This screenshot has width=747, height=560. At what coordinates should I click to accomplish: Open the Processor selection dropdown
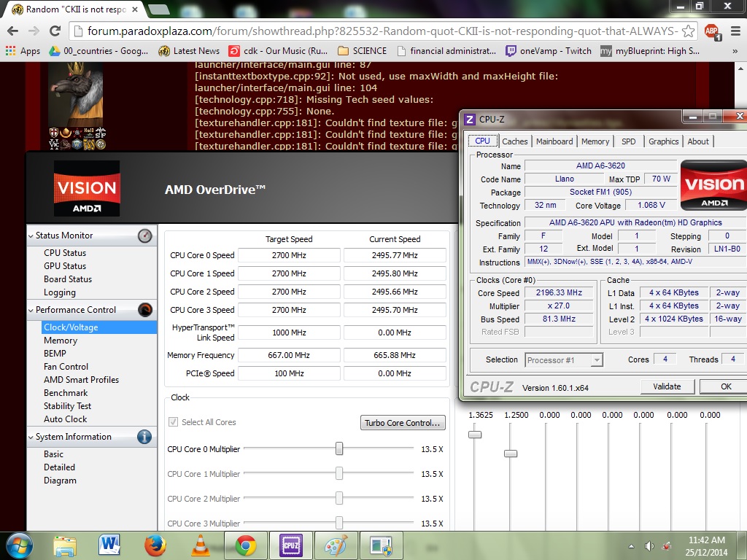point(563,359)
